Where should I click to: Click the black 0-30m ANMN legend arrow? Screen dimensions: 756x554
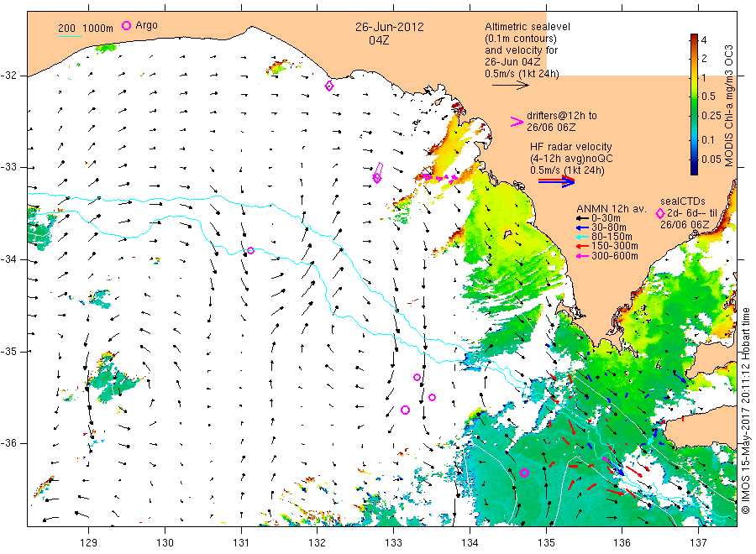tap(582, 218)
